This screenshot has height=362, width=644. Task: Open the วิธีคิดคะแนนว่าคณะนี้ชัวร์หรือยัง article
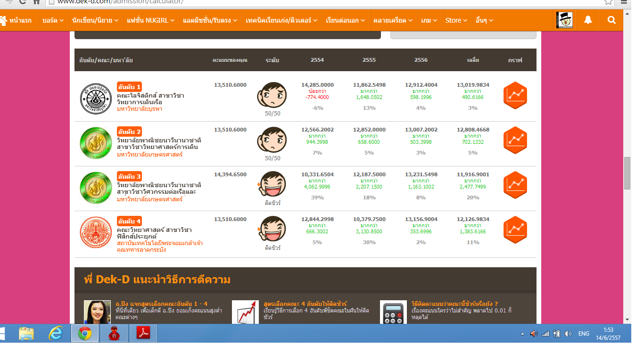point(455,304)
